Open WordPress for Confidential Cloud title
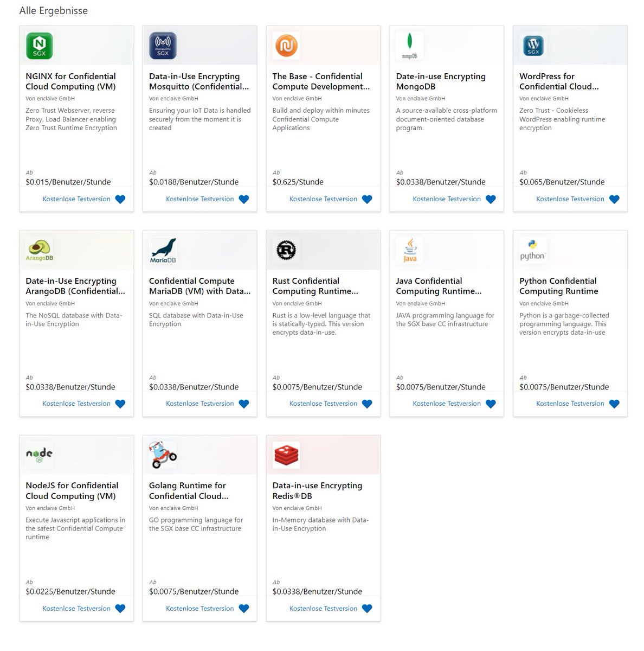Screen dimensions: 644x651 tap(559, 81)
